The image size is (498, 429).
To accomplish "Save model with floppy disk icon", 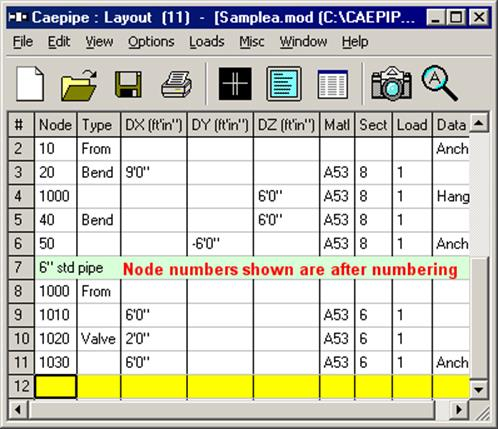I will pyautogui.click(x=128, y=84).
